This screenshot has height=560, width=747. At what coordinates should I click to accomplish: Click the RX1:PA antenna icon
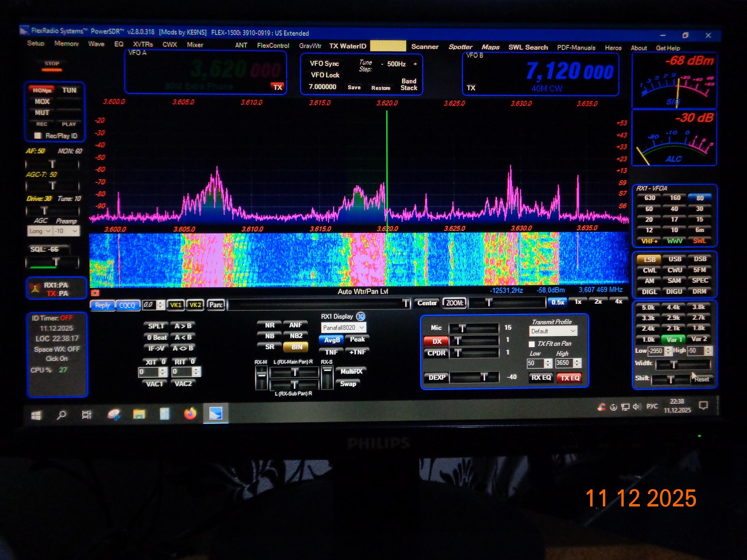click(x=35, y=289)
